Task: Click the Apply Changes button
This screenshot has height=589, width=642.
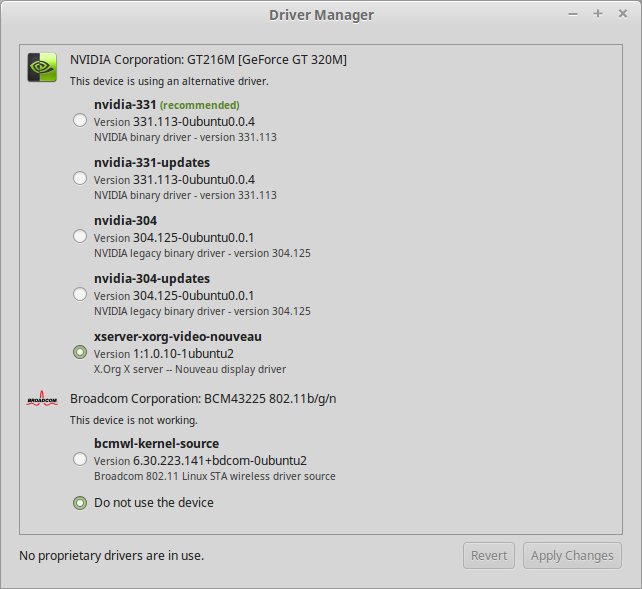Action: pos(572,555)
